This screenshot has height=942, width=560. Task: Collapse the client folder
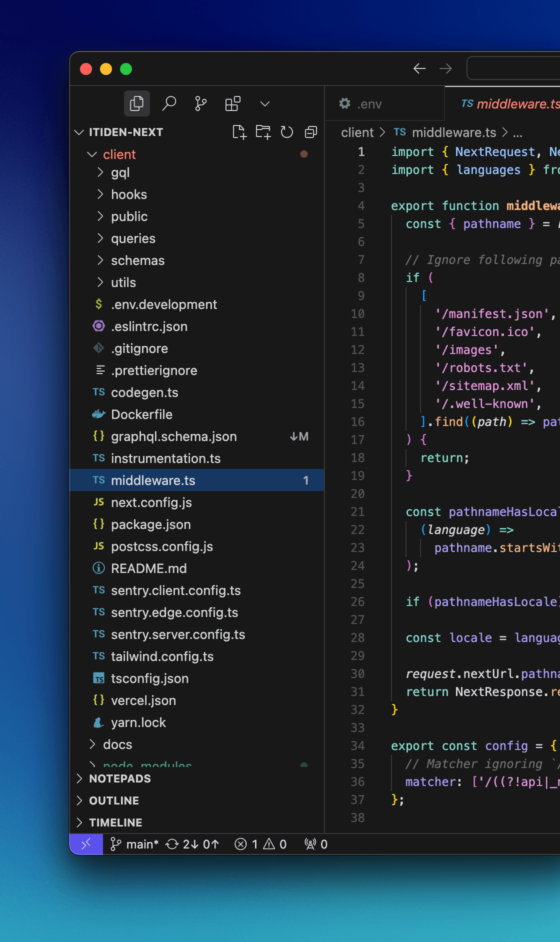coord(119,154)
